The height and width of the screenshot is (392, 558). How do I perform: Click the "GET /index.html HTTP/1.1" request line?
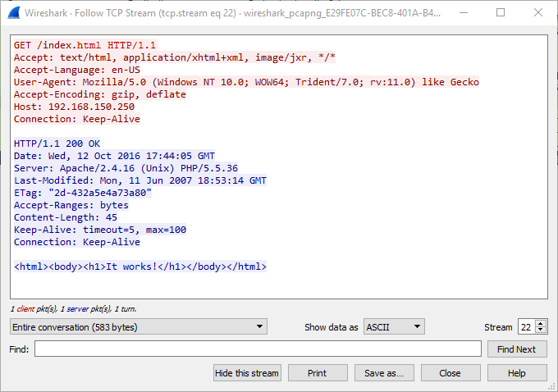click(x=85, y=45)
